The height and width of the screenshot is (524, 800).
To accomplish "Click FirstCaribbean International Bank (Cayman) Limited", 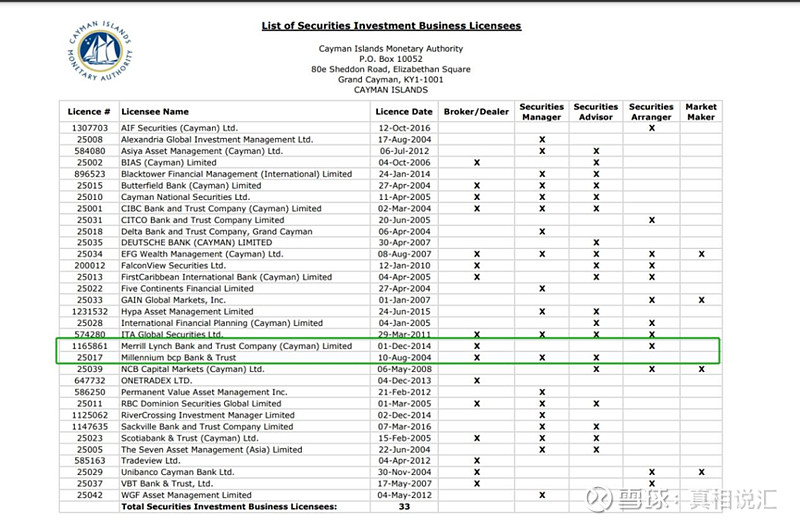I will coord(227,277).
